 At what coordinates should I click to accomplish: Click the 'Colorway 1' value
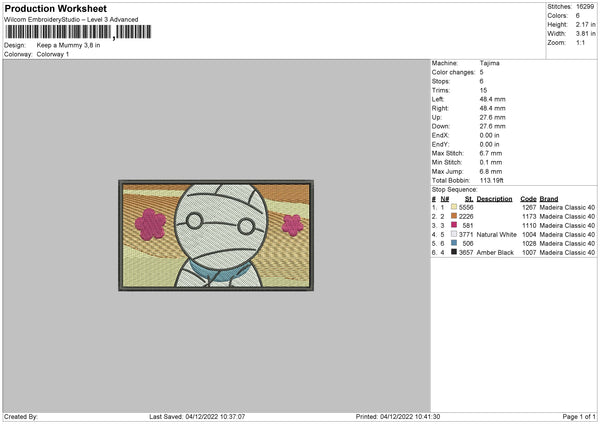tap(53, 54)
